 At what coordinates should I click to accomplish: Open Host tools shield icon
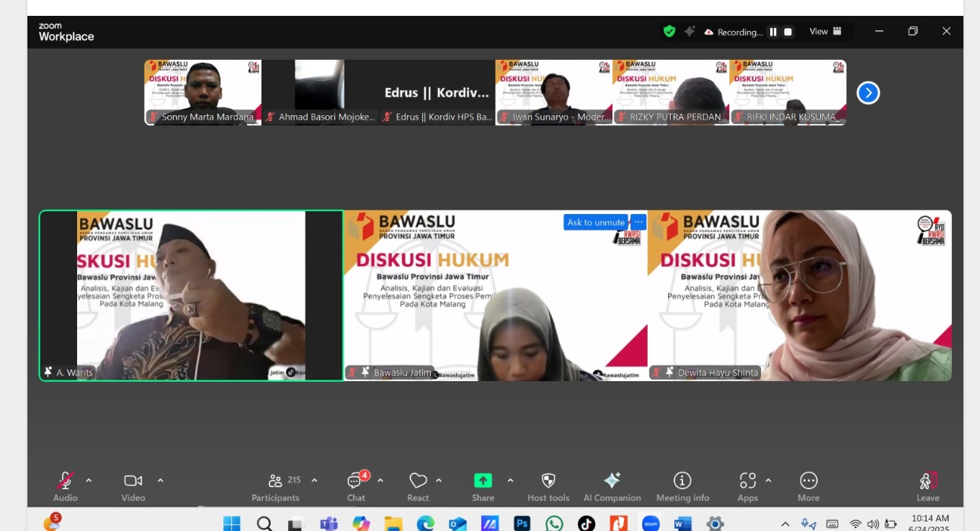pos(548,486)
